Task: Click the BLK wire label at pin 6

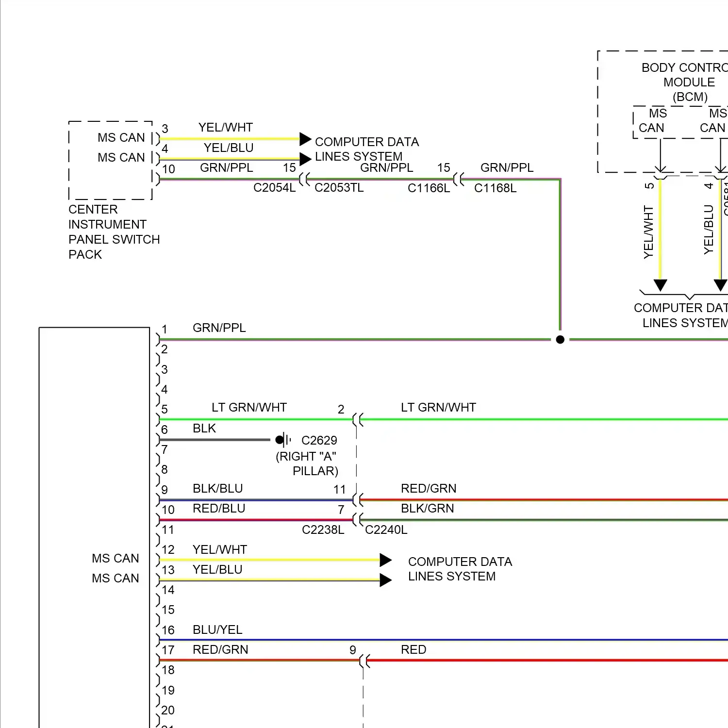Action: (x=204, y=428)
